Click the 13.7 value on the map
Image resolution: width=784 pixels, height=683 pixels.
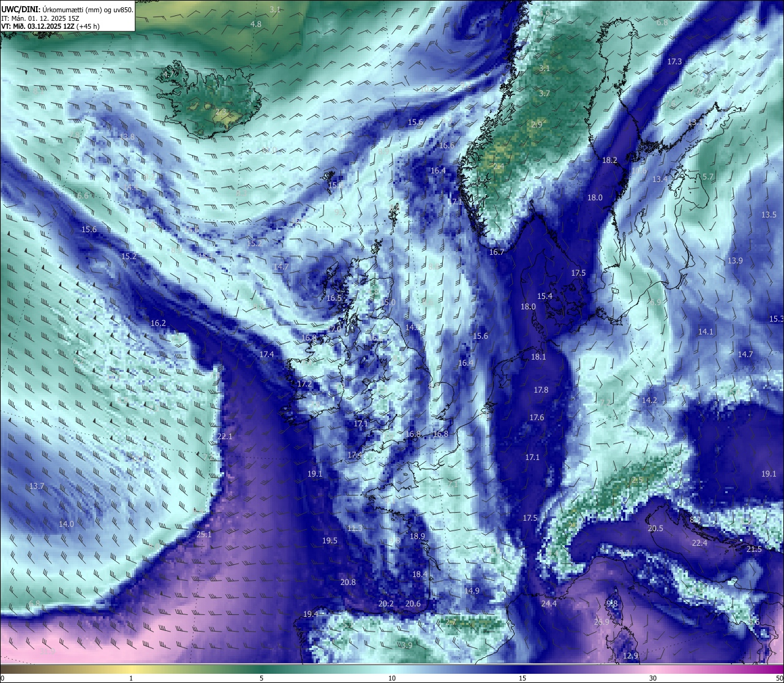click(37, 486)
